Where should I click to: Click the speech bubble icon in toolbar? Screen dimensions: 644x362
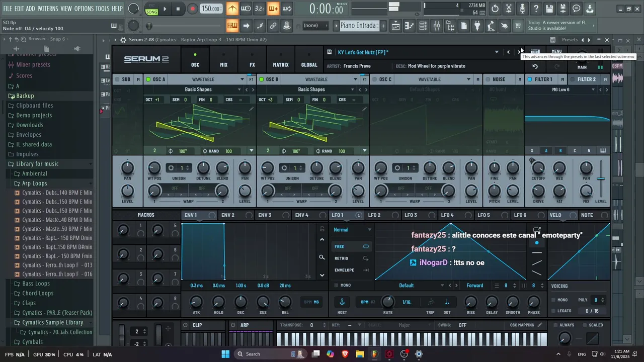click(577, 9)
